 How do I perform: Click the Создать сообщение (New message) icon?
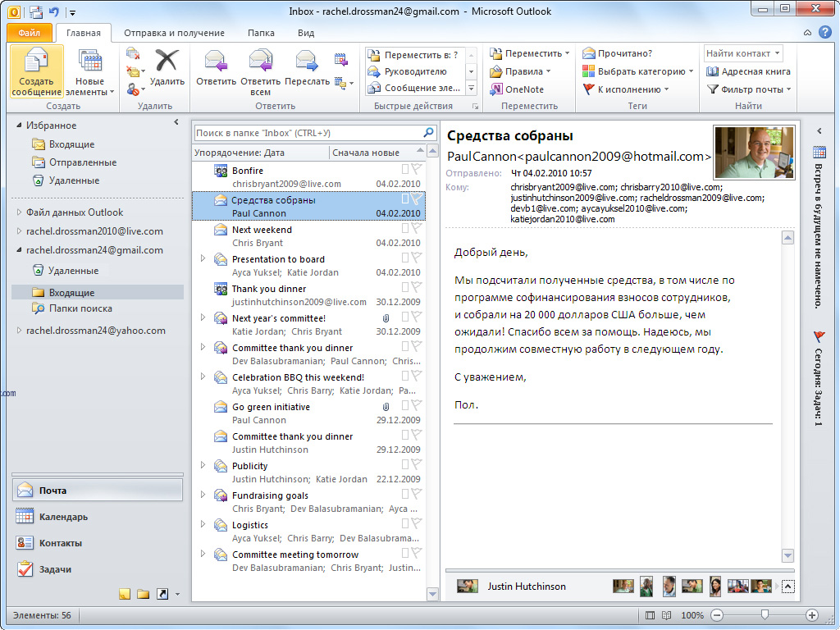(x=36, y=62)
